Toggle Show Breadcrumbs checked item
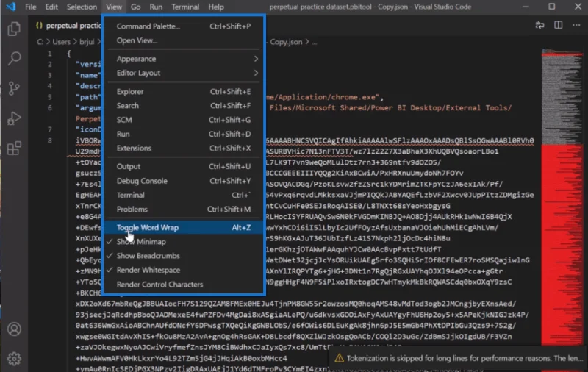 (183, 256)
